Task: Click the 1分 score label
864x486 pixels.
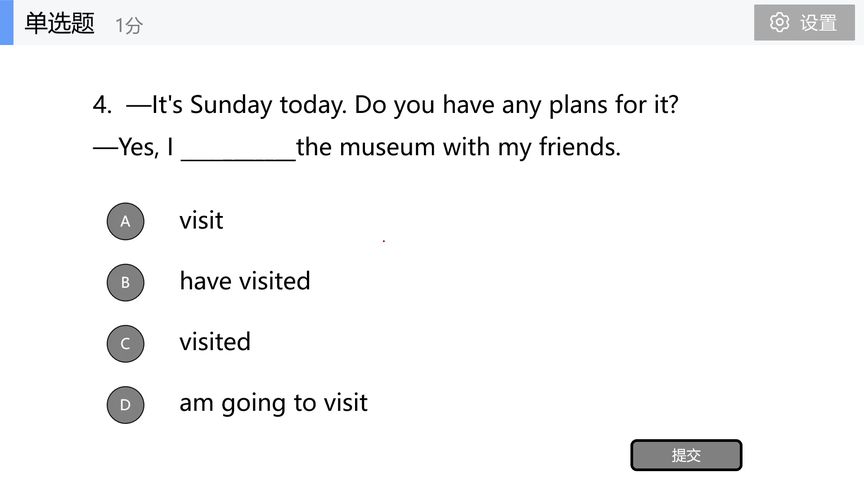Action: click(129, 26)
